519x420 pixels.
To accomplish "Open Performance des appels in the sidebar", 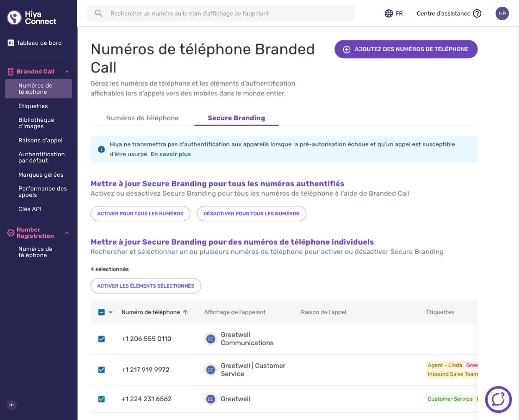I will tap(43, 192).
